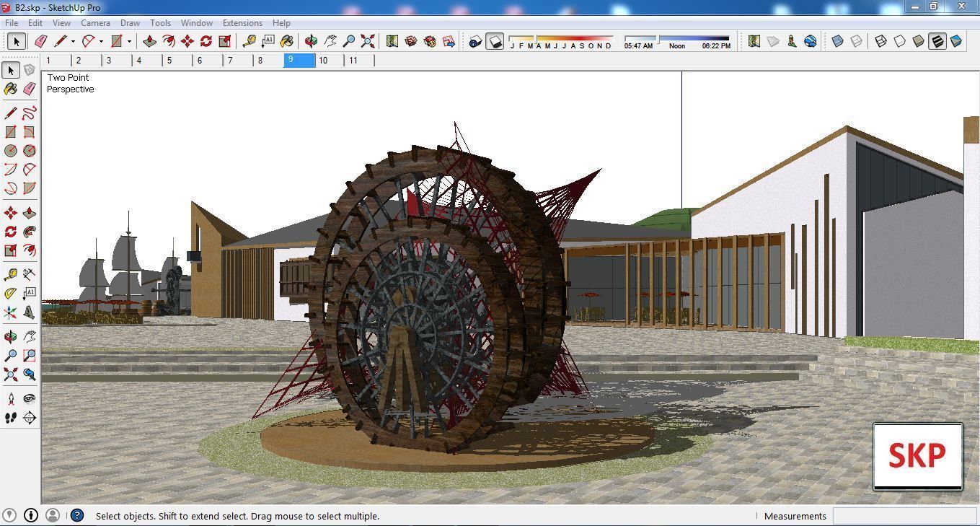Pick the Scale tool in top toolbar
This screenshot has width=980, height=526.
point(224,41)
